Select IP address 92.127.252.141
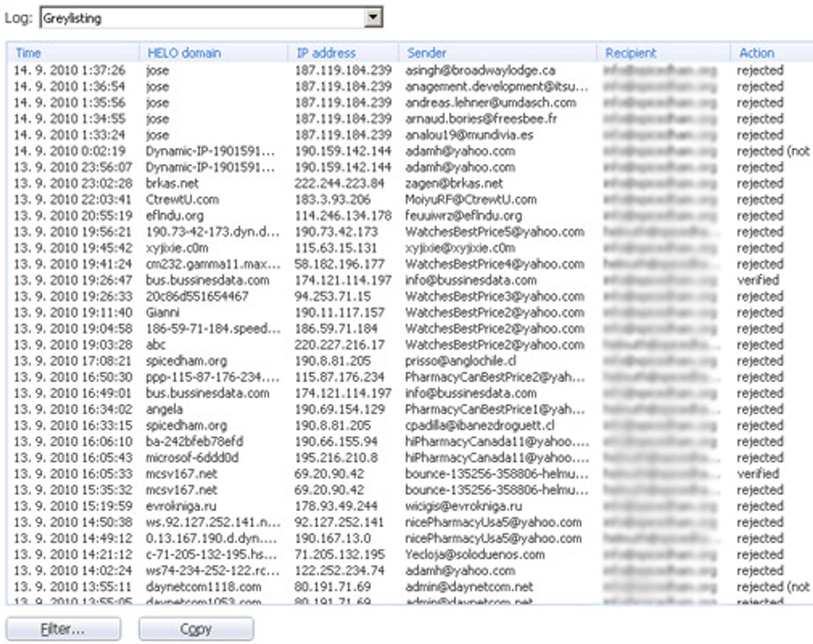The image size is (813, 644). 339,522
